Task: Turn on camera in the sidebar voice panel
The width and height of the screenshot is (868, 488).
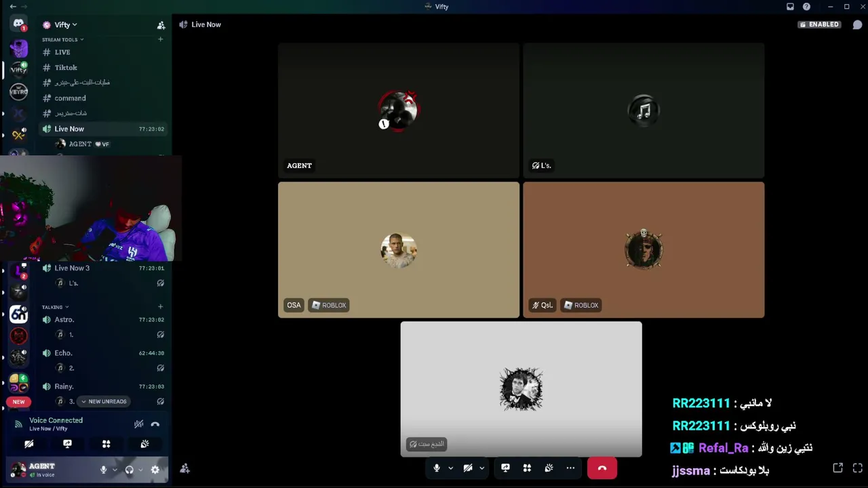Action: [x=29, y=444]
